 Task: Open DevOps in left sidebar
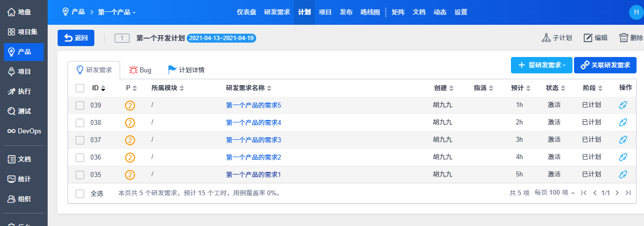pos(23,131)
